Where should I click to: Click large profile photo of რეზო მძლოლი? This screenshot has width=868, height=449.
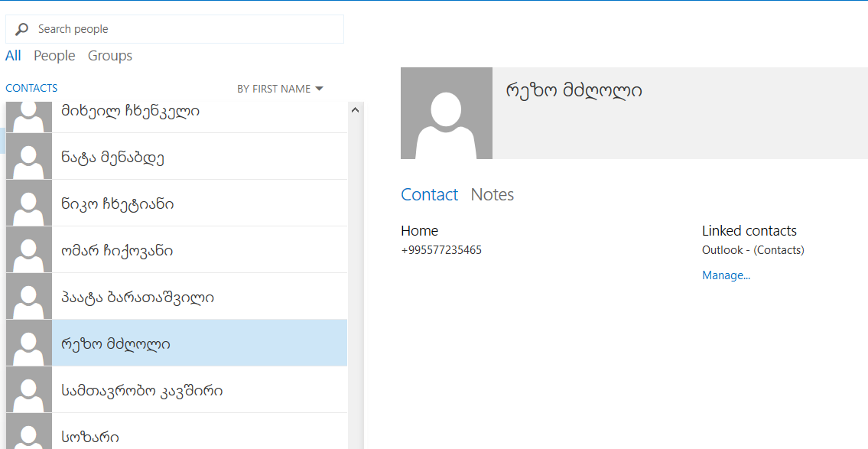tap(446, 113)
